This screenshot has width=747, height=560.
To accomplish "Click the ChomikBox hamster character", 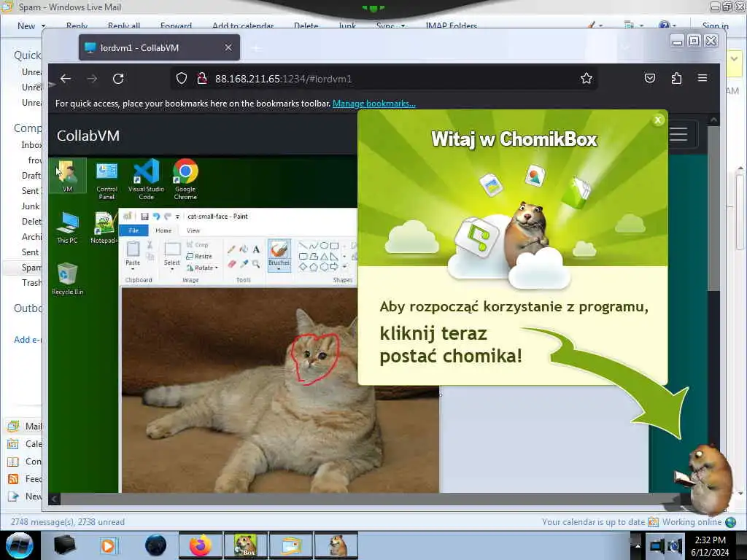I will (x=710, y=478).
